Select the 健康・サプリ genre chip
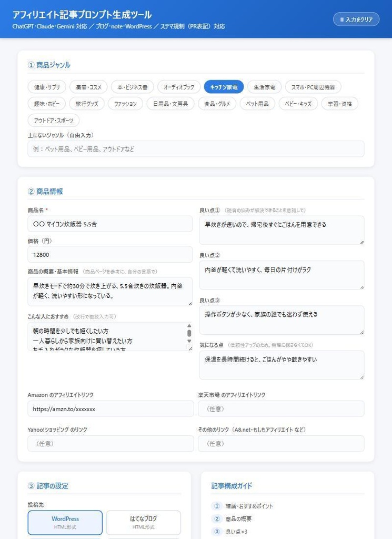Viewport: 392px width, 539px height. tap(47, 87)
